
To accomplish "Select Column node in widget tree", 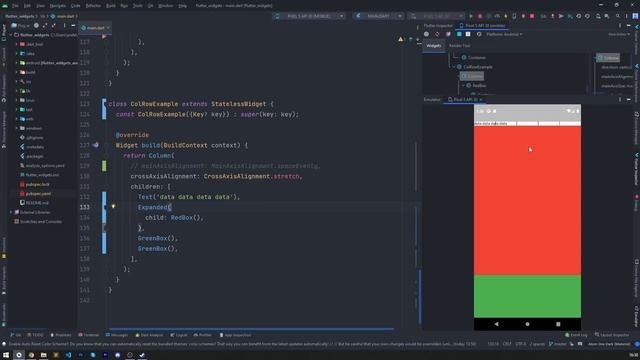I will coord(472,76).
